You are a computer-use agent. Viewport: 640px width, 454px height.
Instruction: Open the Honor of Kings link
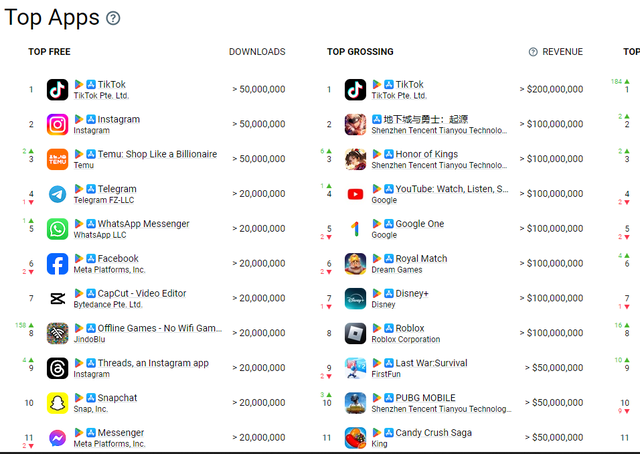tap(429, 153)
